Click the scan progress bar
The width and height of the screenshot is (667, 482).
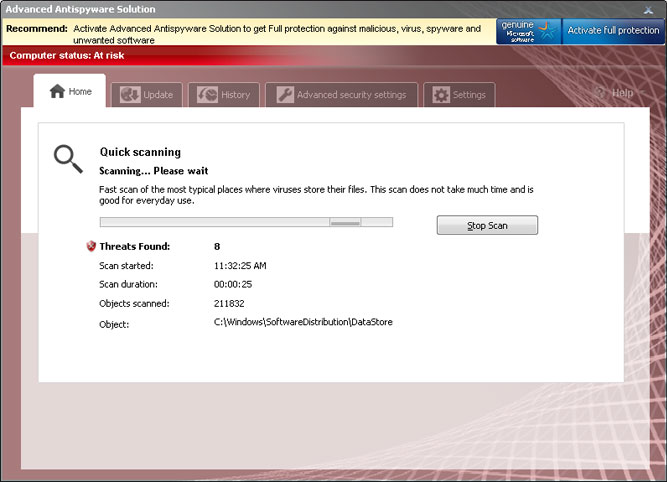pyautogui.click(x=246, y=222)
